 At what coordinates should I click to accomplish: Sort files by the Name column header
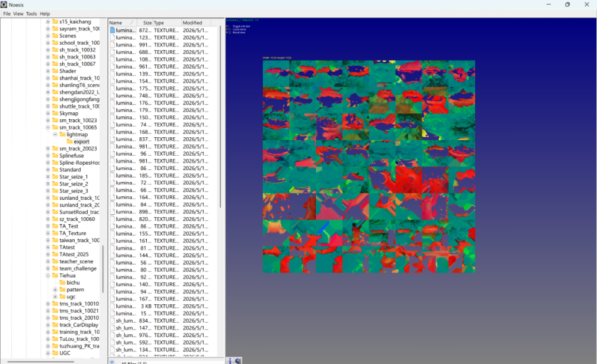click(x=122, y=23)
